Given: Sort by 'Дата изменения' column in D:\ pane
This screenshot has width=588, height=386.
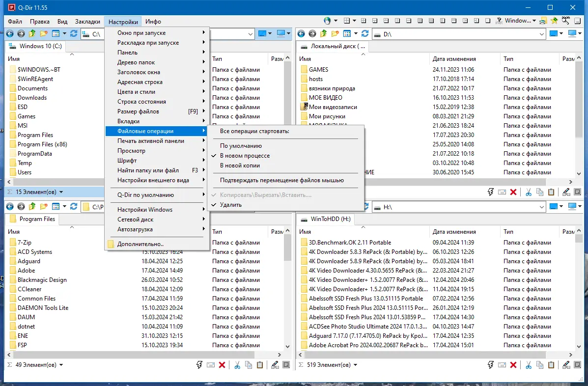Looking at the screenshot, I should [464, 59].
